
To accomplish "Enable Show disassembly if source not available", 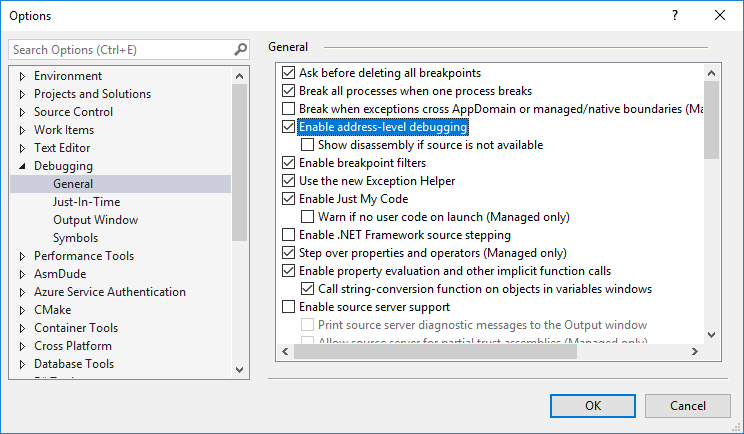I will pos(307,145).
